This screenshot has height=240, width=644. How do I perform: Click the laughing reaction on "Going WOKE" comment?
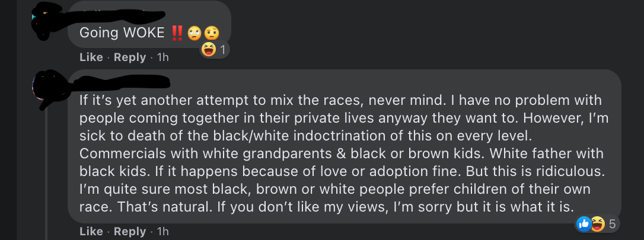[x=208, y=50]
